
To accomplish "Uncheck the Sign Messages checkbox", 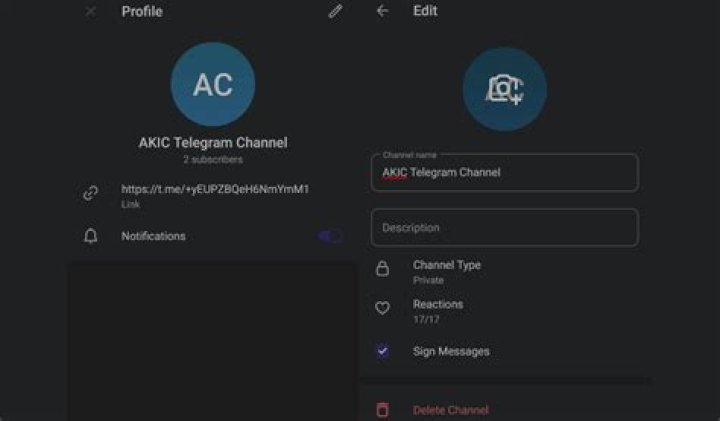I will click(x=382, y=351).
